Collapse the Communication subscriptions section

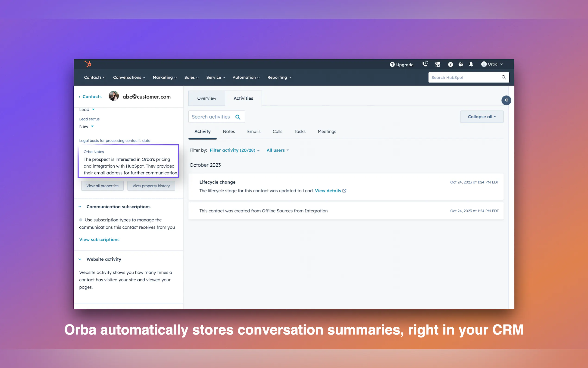80,207
